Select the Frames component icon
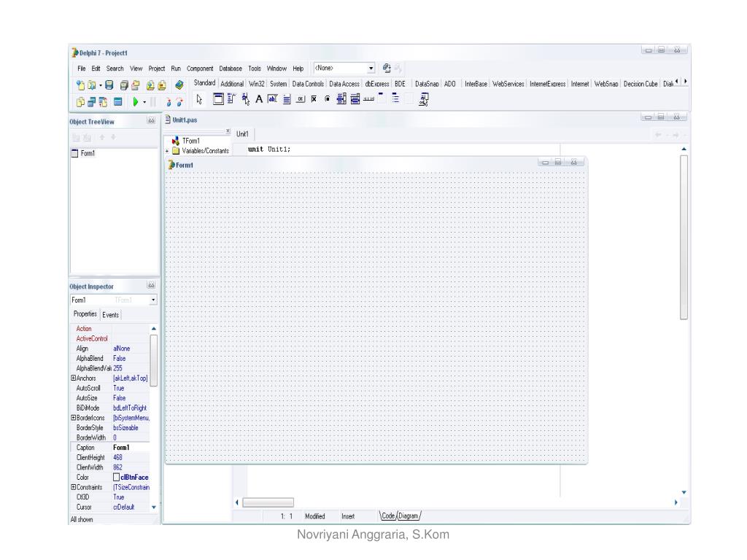 click(218, 99)
